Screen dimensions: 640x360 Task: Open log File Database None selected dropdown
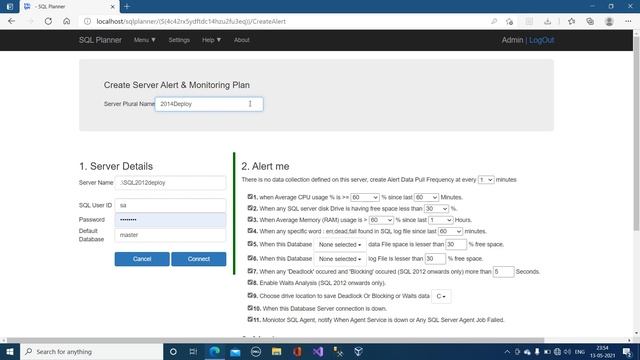340,259
